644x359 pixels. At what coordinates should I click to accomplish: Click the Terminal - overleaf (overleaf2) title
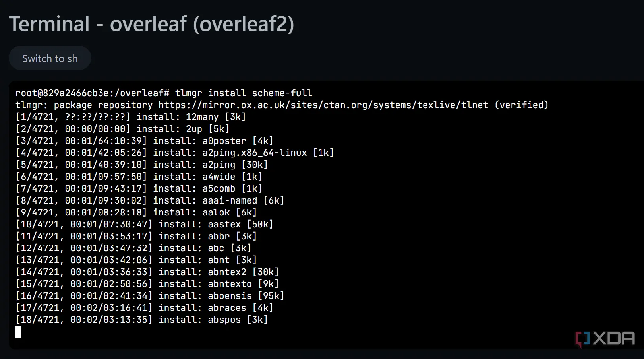[x=152, y=24]
